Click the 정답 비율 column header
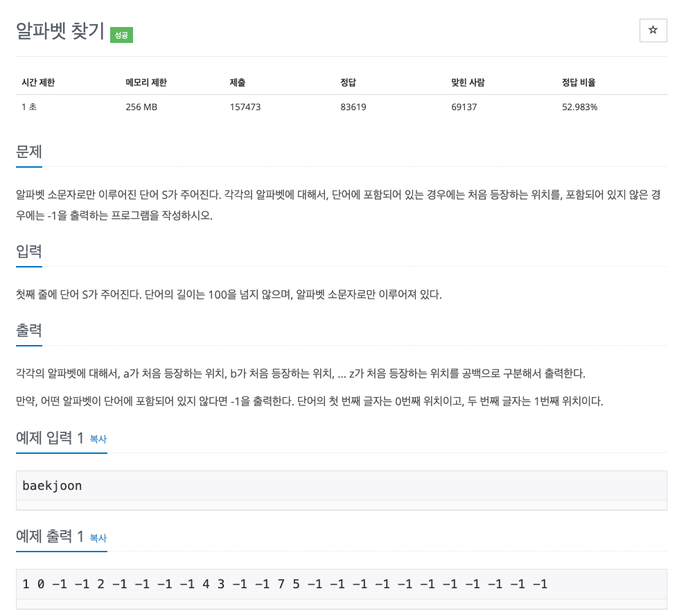677x616 pixels. 579,82
